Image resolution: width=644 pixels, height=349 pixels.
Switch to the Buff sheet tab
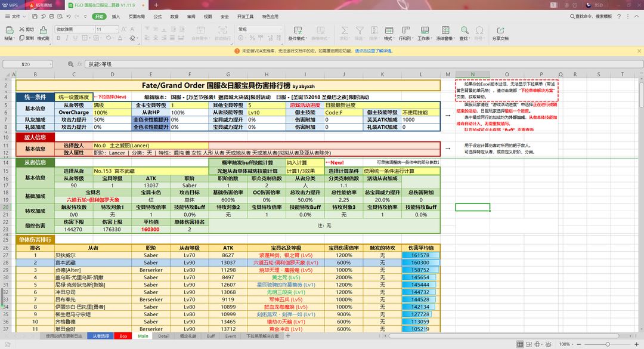[210, 336]
